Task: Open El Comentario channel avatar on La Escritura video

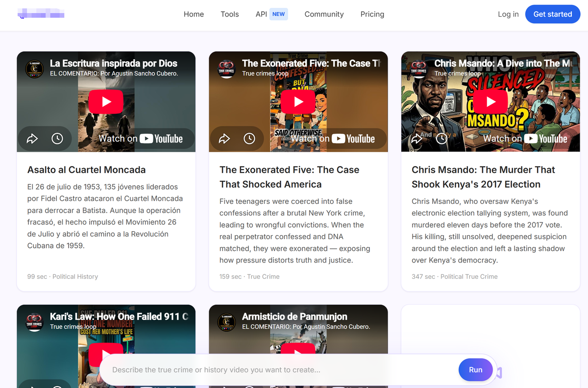Action: tap(34, 69)
